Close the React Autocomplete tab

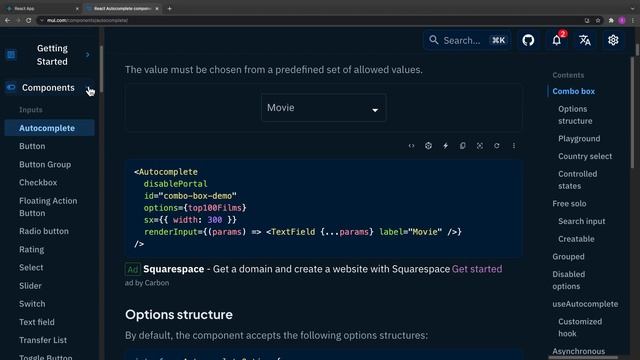click(x=157, y=8)
